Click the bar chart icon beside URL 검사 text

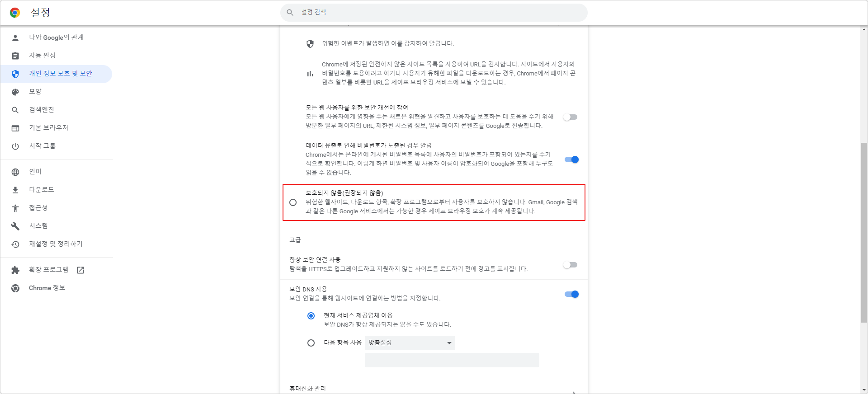[x=310, y=74]
